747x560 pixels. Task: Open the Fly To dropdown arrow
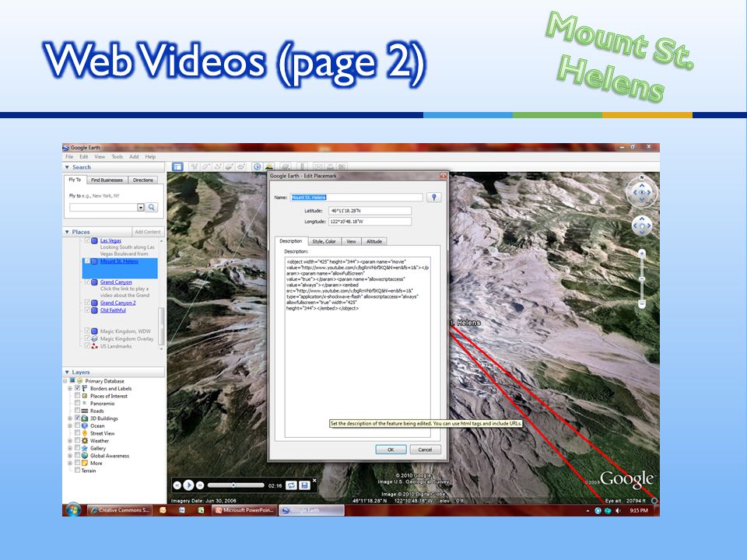pyautogui.click(x=141, y=207)
